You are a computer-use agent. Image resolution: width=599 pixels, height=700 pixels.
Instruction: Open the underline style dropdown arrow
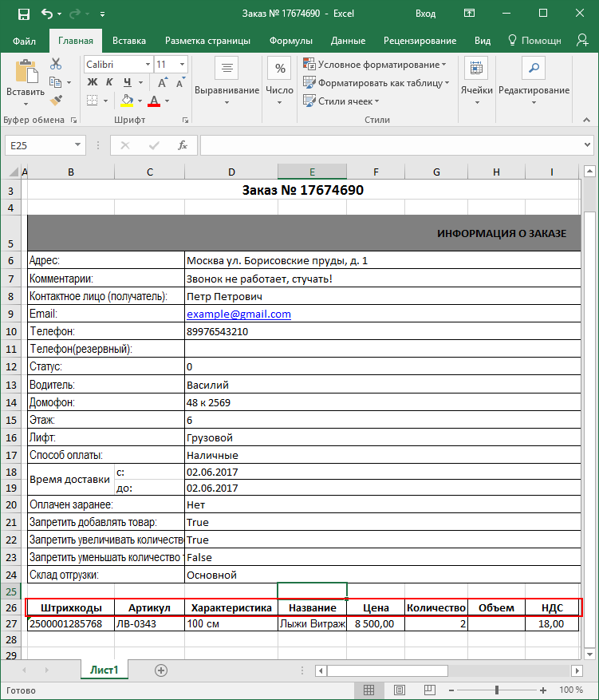140,82
